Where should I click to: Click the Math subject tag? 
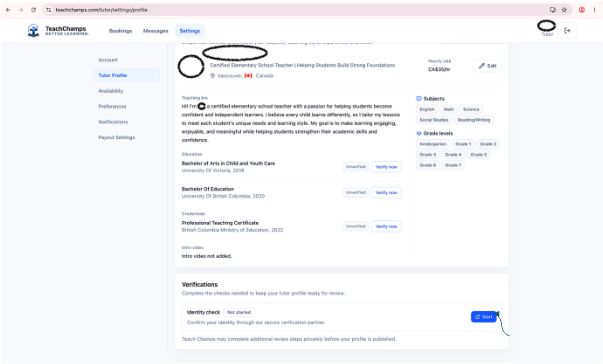point(448,110)
